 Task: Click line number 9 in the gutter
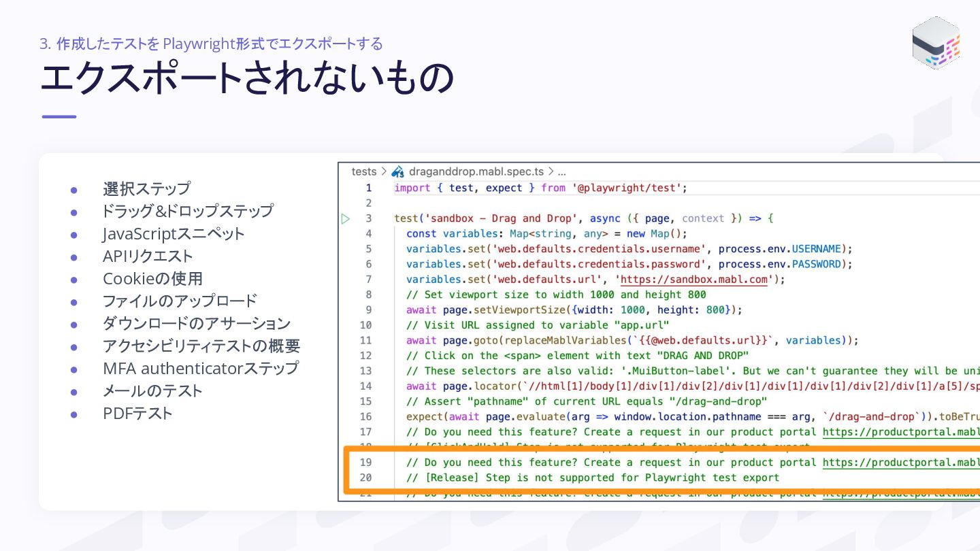(x=368, y=310)
